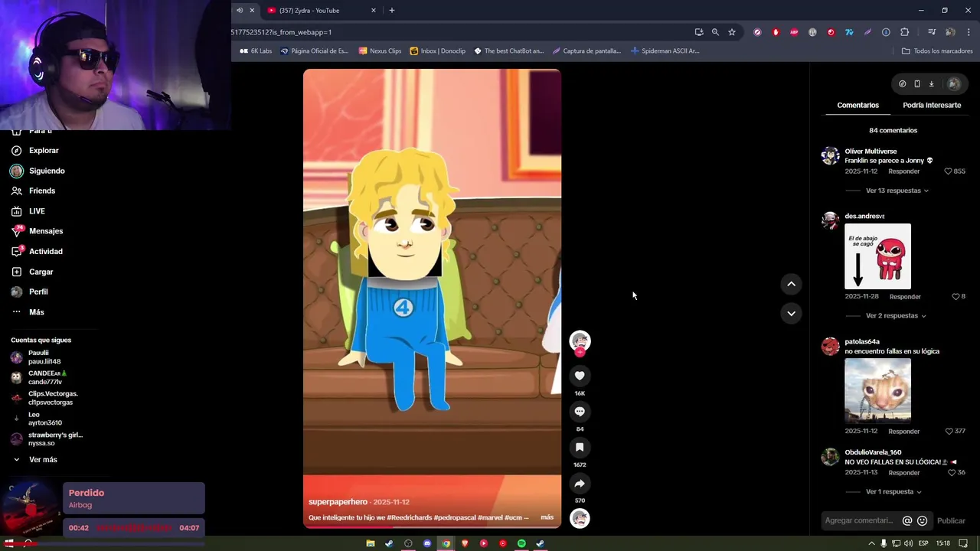Expand caption with the más link
The width and height of the screenshot is (980, 551).
547,517
